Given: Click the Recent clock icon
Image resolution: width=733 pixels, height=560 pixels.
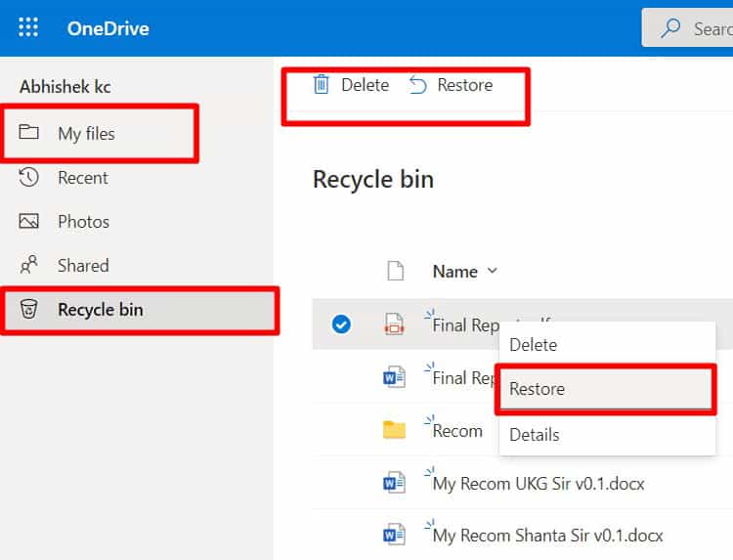Looking at the screenshot, I should 28,177.
